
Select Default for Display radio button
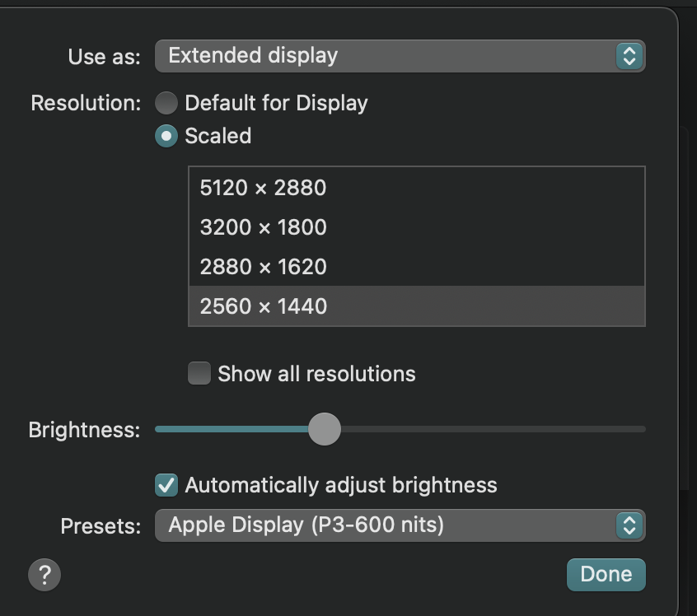166,103
